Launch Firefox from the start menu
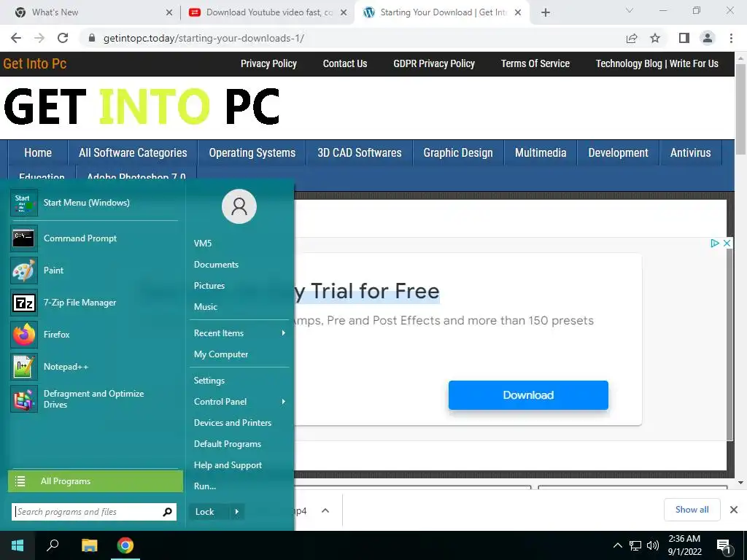 [x=94, y=334]
